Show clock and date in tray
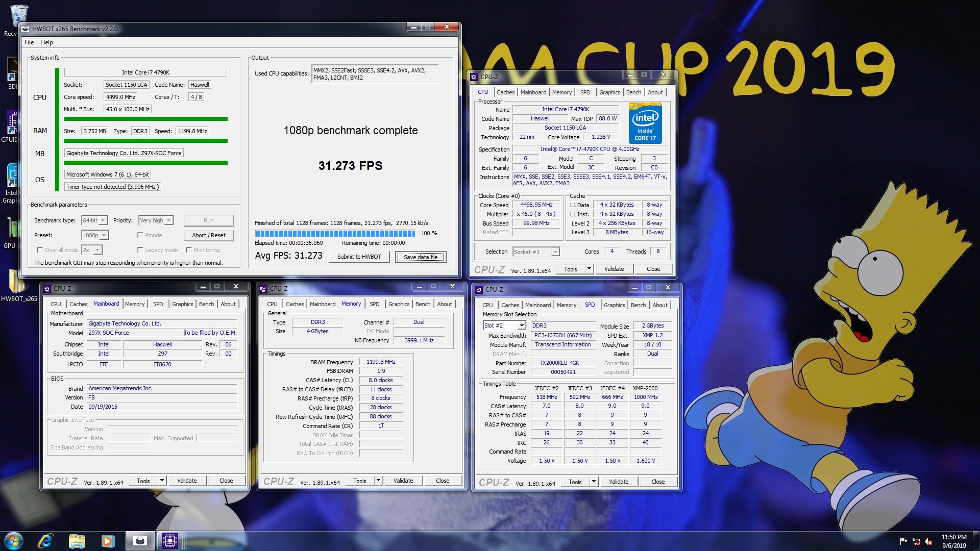980x551 pixels. (953, 541)
